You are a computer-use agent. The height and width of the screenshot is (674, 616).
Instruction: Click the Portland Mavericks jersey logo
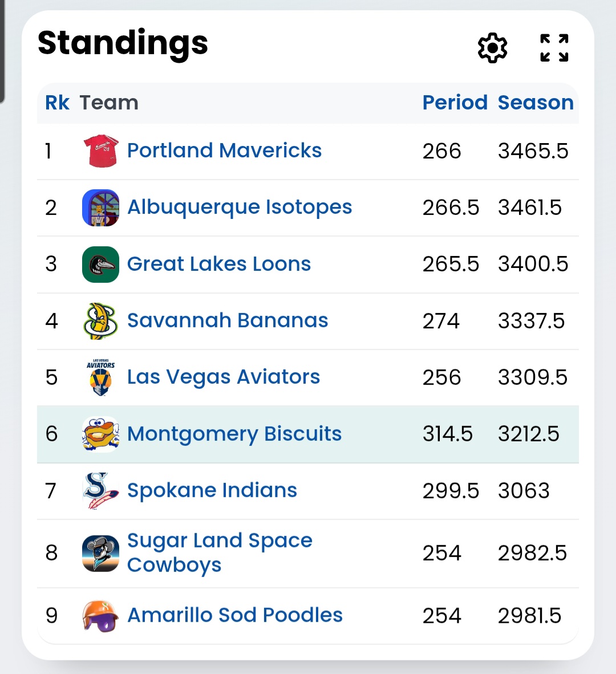click(x=100, y=151)
